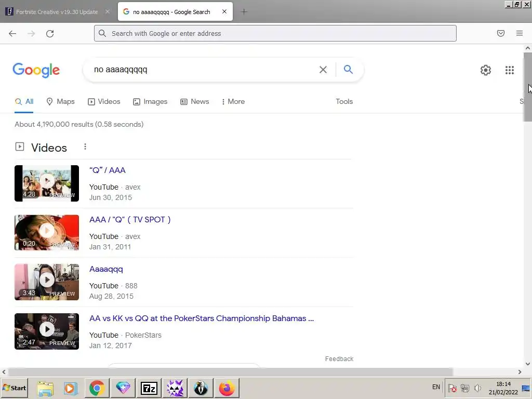Play the 0:20 TV SPOT thumbnail

click(x=47, y=232)
